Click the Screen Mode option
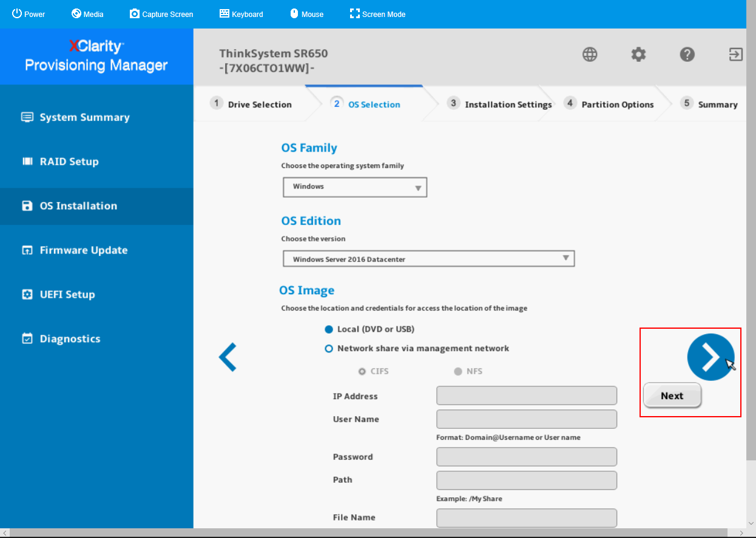Viewport: 756px width, 538px height. (377, 14)
